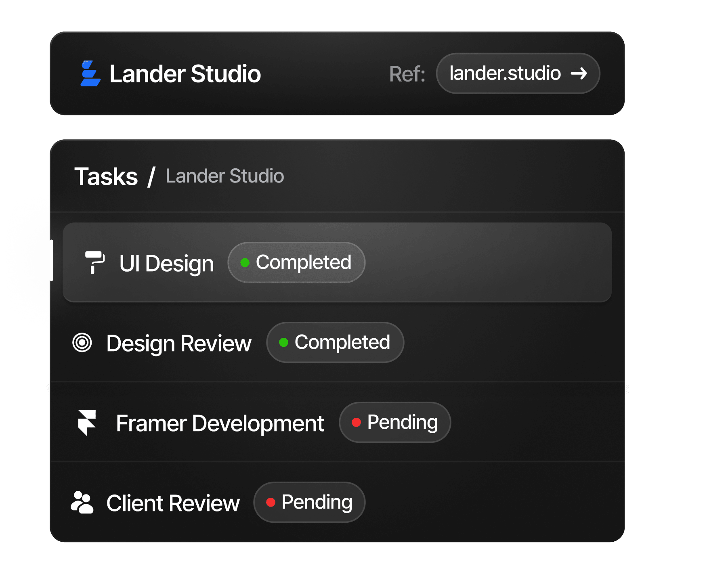Click the Completed badge for UI Design
Viewport: 728px width, 572px height.
tap(296, 262)
